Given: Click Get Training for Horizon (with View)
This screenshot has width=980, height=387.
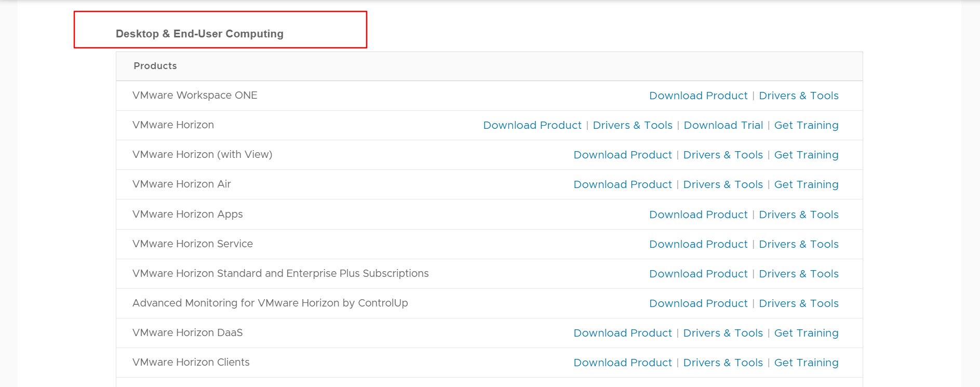Looking at the screenshot, I should (807, 155).
